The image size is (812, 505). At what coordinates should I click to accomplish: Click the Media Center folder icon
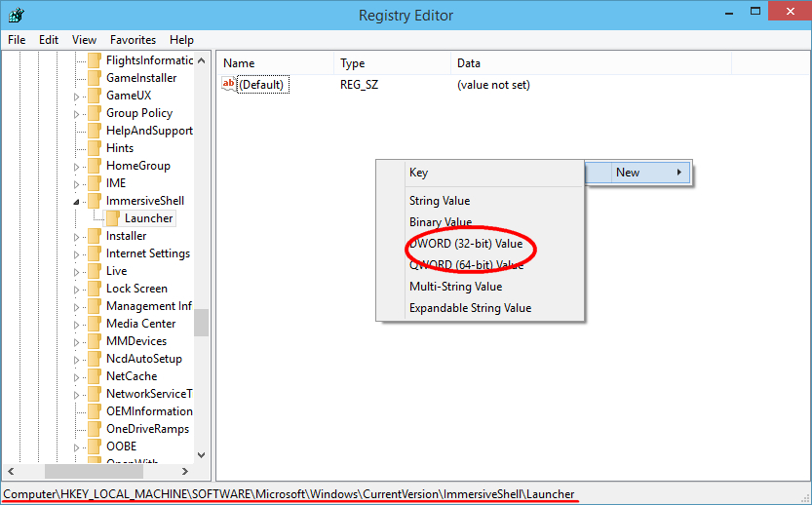tap(95, 324)
